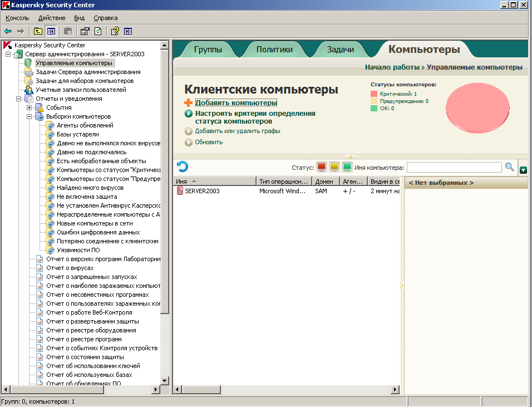532x407 pixels.
Task: Click the Добавить компьютеры link
Action: pyautogui.click(x=236, y=102)
